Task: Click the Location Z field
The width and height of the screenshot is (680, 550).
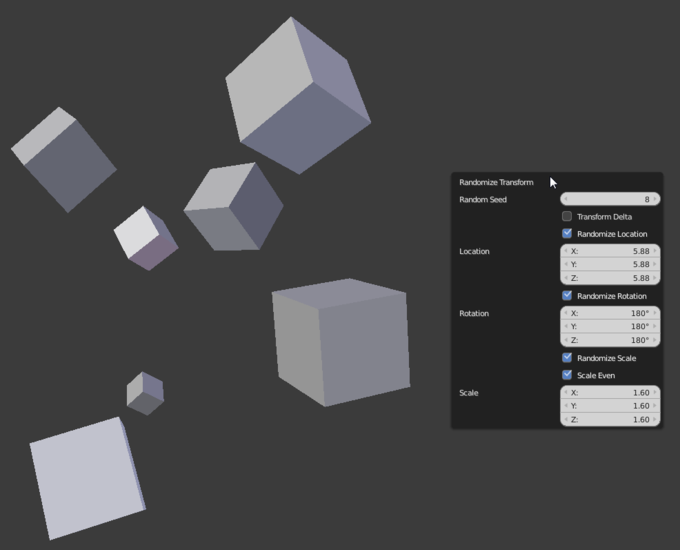Action: (610, 278)
